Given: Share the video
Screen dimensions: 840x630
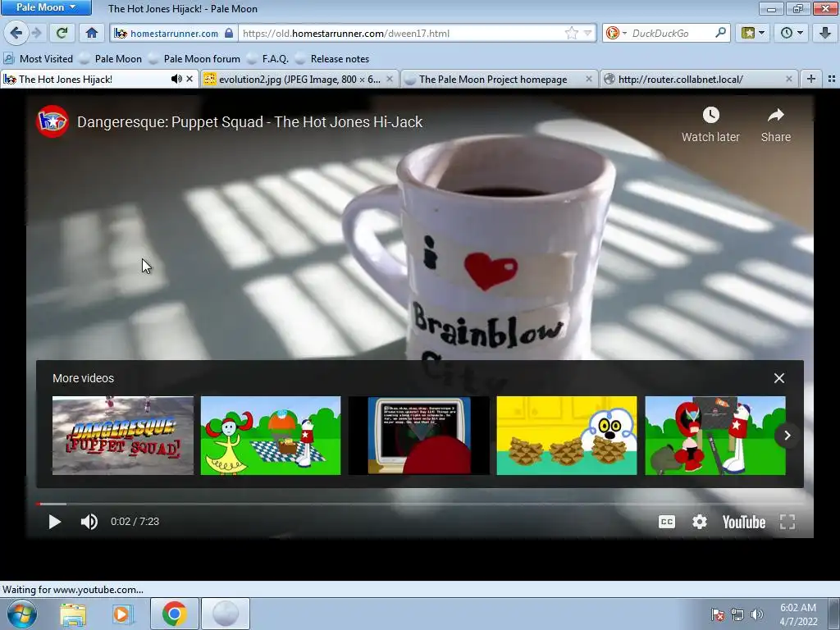Looking at the screenshot, I should pos(776,125).
